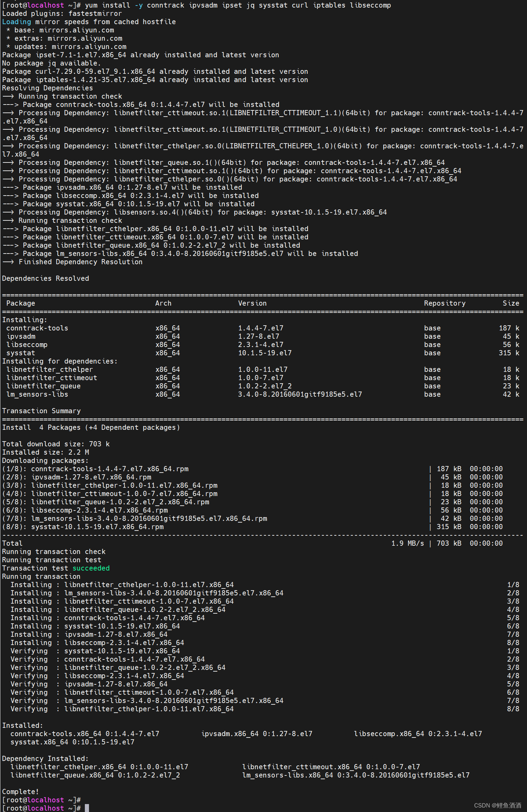Click 'Install 4 Packages (+4 Dependent packages)' line

coord(91,427)
